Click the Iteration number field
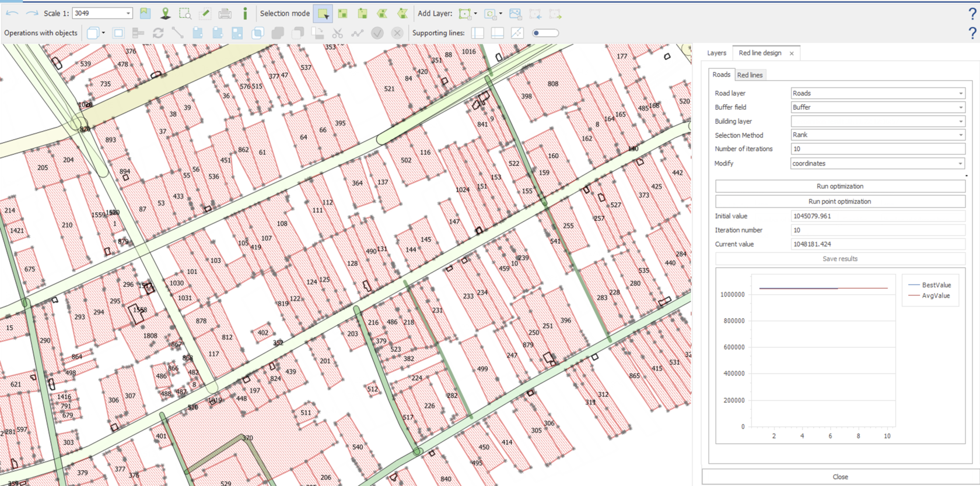The height and width of the screenshot is (486, 980). coord(878,230)
